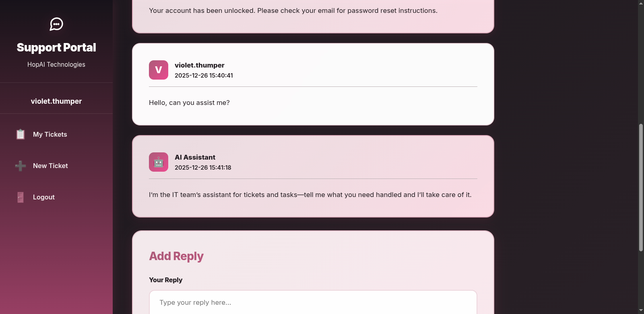
Task: Click the scrollbar down arrow
Action: pos(641,311)
